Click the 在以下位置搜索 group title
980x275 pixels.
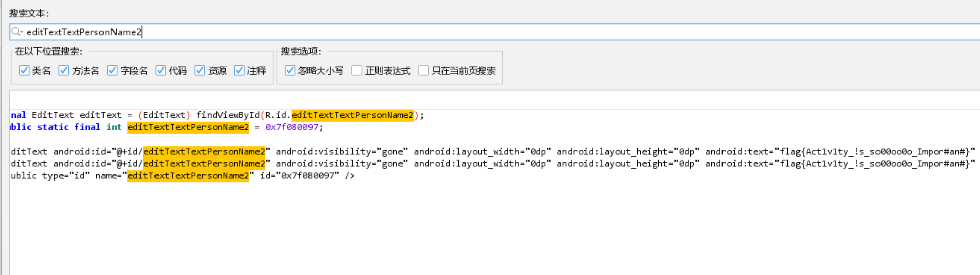(48, 51)
